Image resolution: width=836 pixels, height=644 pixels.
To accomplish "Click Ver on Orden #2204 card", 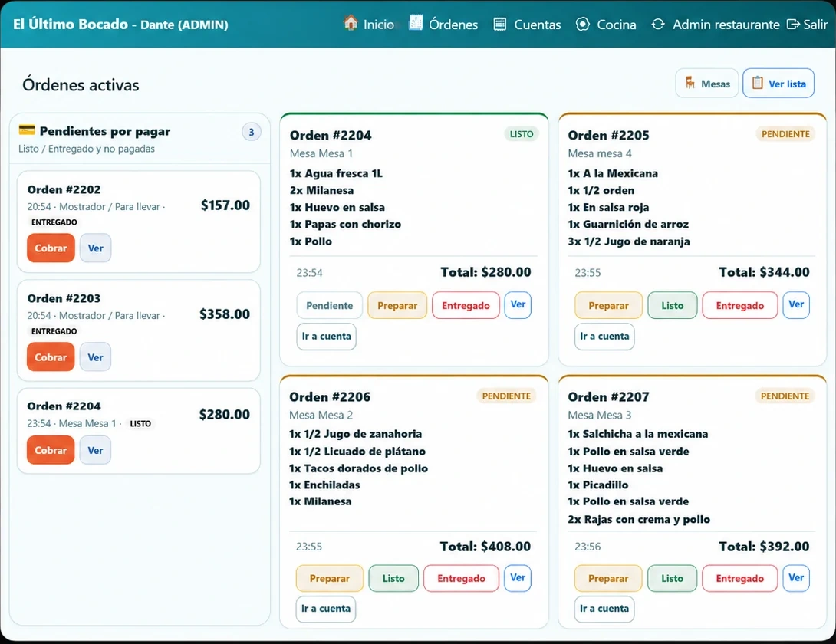I will click(x=518, y=304).
